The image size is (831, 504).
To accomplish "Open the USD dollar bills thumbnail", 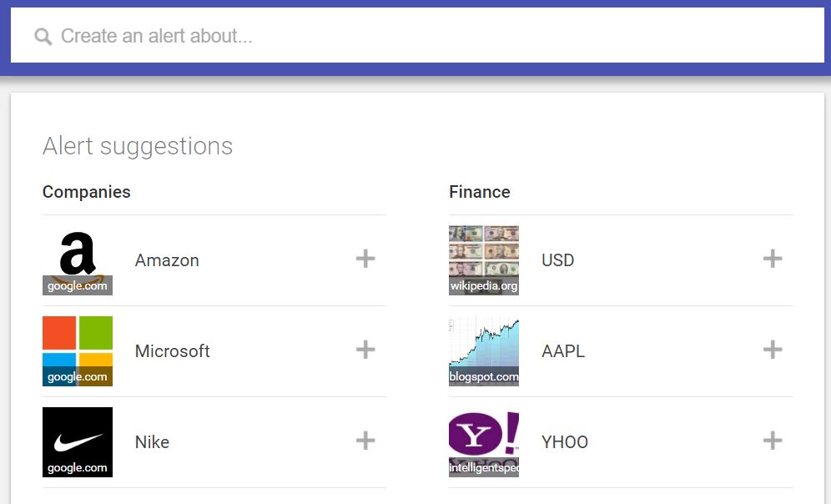I will [x=484, y=260].
